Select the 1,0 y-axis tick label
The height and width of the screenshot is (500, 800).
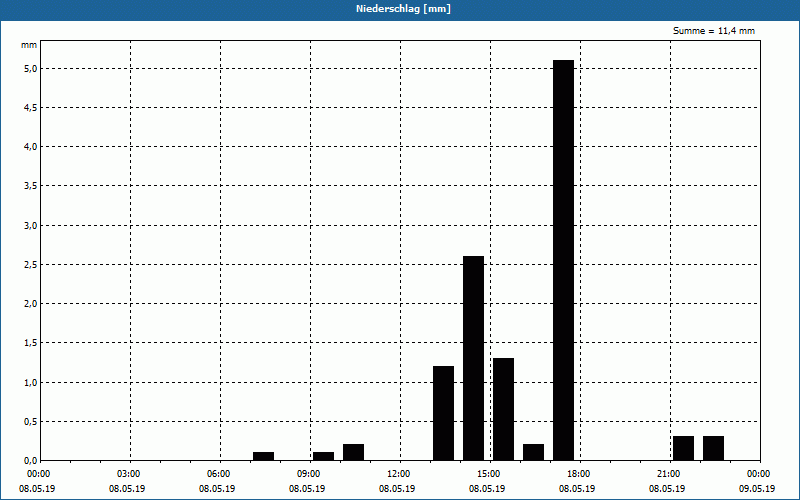pyautogui.click(x=30, y=382)
